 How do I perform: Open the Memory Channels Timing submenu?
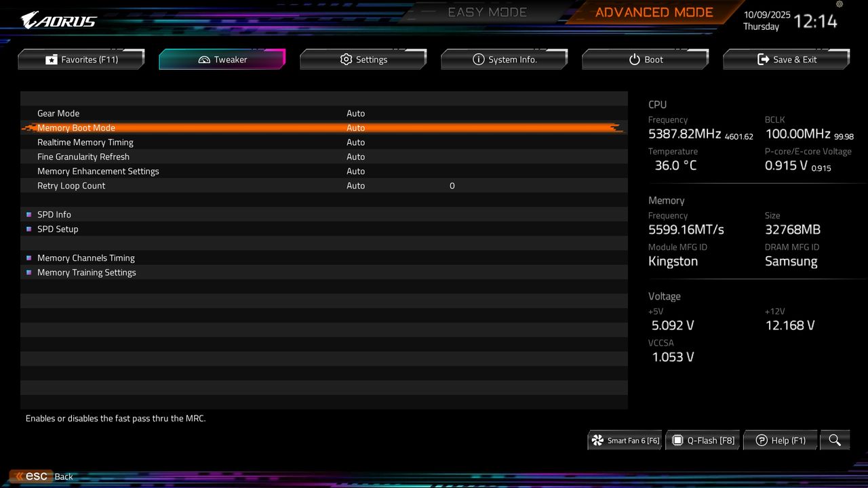click(86, 258)
